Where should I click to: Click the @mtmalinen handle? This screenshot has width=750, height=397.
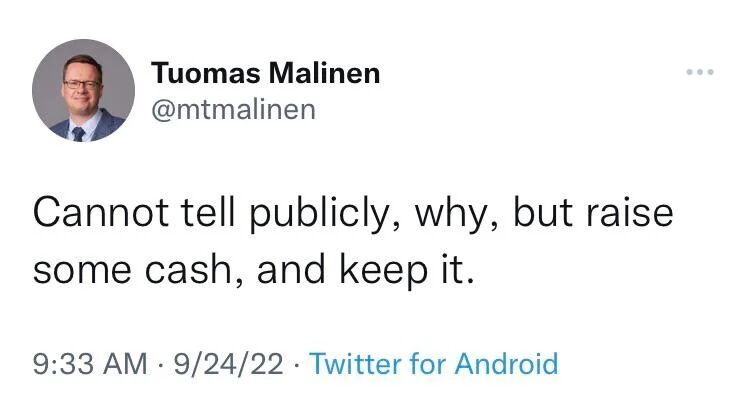(233, 110)
